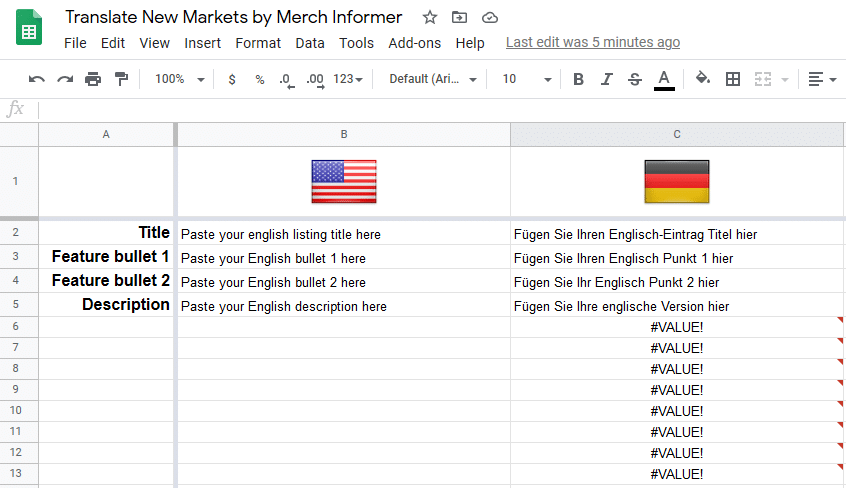The image size is (846, 488).
Task: Select the Paint format roller icon
Action: coord(121,79)
